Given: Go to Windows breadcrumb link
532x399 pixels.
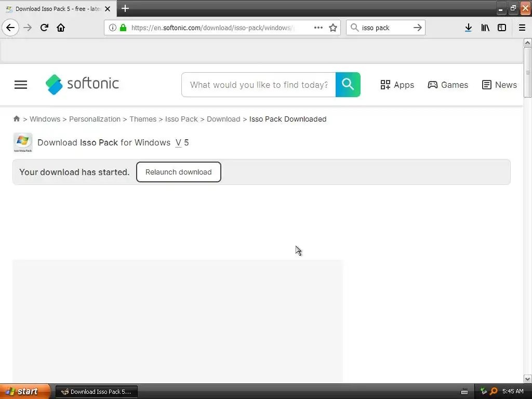Looking at the screenshot, I should [x=45, y=119].
